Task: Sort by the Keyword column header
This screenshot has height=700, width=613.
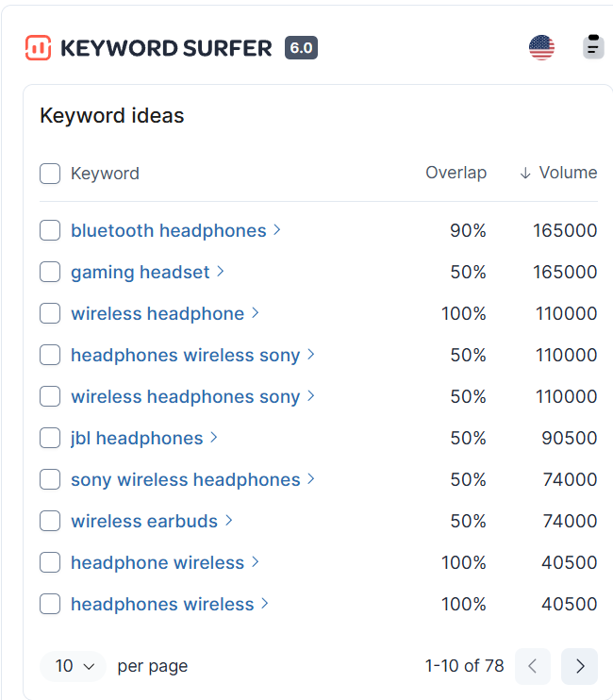Action: click(x=105, y=174)
